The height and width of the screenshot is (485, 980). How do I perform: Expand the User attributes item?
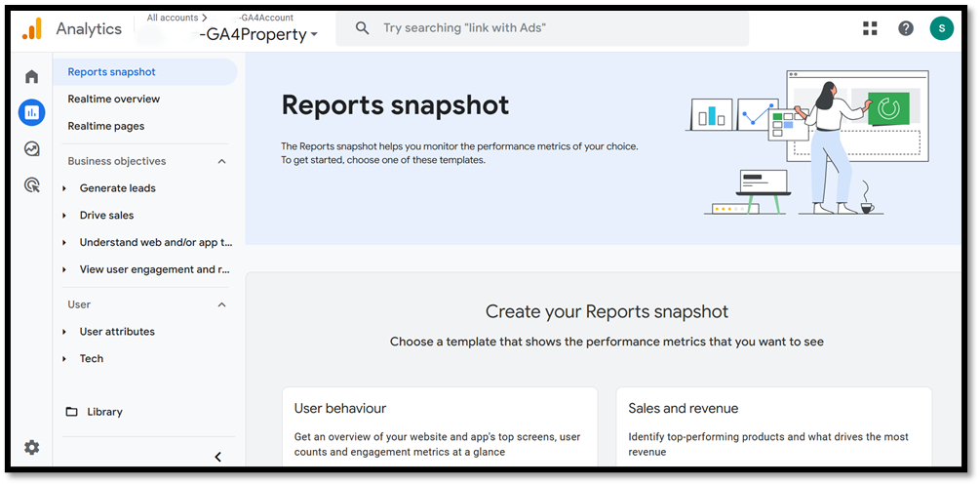coord(64,332)
